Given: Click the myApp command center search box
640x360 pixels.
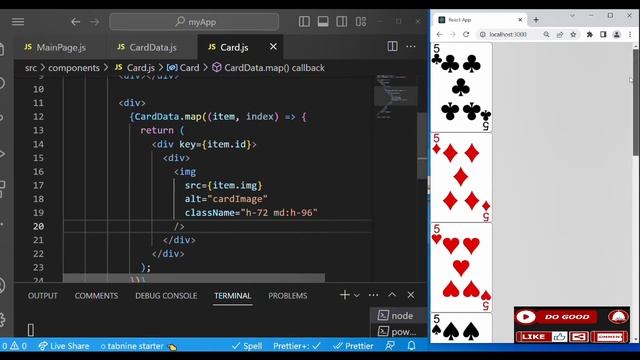Looking at the screenshot, I should pyautogui.click(x=194, y=22).
